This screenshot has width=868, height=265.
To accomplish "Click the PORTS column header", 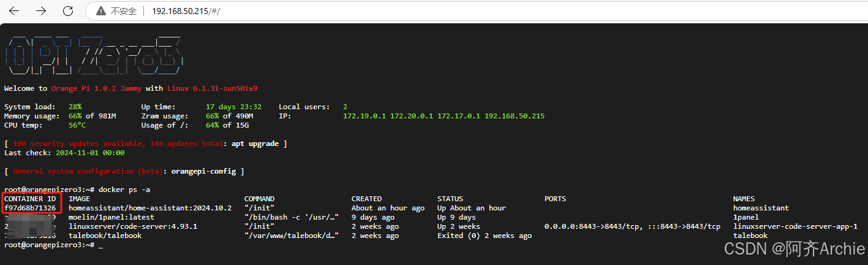I will pyautogui.click(x=555, y=199).
